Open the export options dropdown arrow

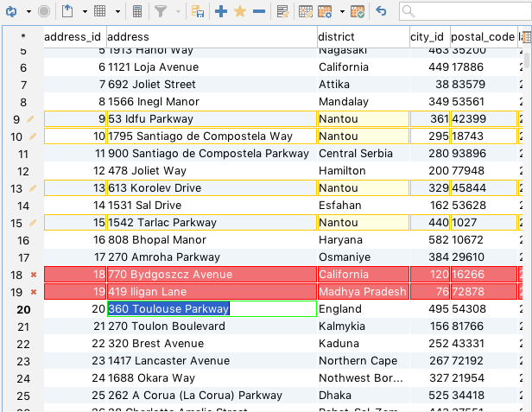[83, 12]
